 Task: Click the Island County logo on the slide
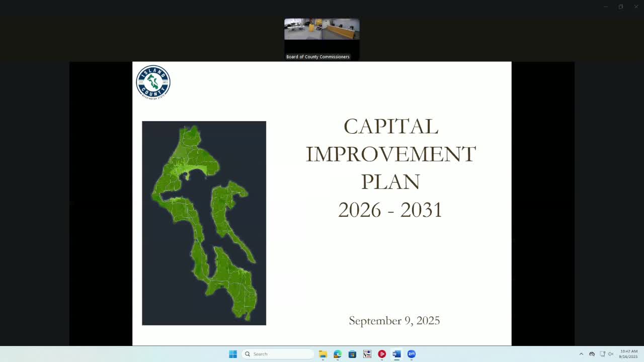coord(153,81)
